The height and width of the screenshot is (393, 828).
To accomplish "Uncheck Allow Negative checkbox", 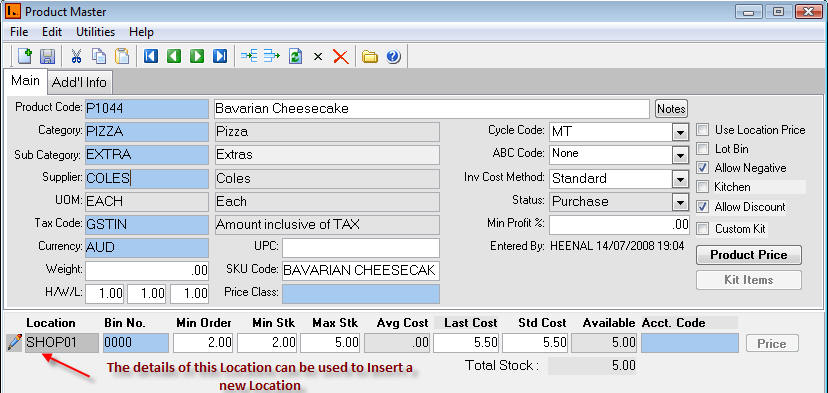I will [x=702, y=168].
